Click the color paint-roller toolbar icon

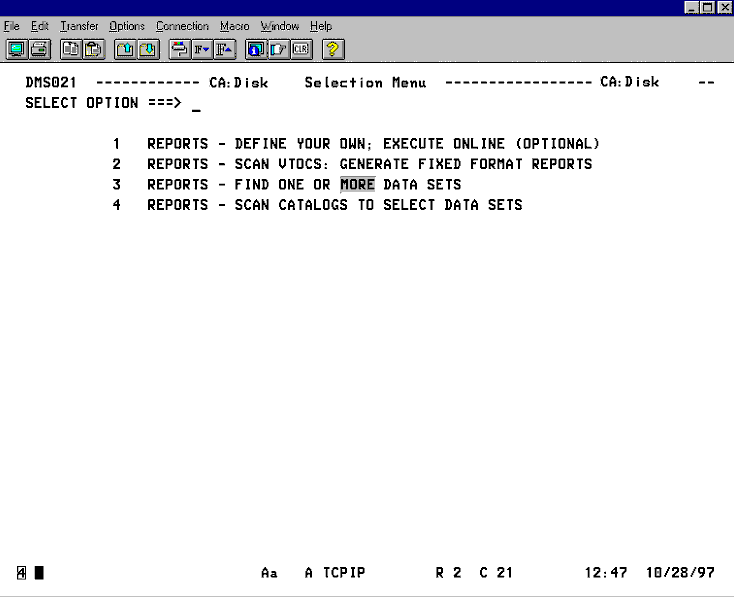pyautogui.click(x=180, y=49)
